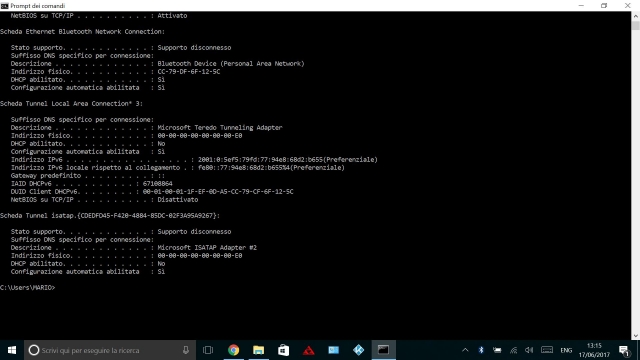The height and width of the screenshot is (360, 640).
Task: Activate the Cortana microphone icon
Action: [x=186, y=350]
